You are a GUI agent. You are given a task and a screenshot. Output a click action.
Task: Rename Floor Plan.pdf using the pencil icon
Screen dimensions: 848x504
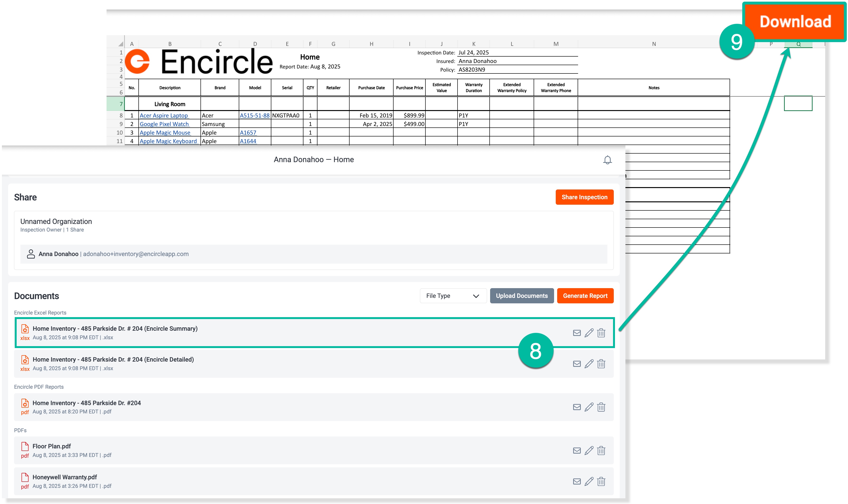coord(589,450)
